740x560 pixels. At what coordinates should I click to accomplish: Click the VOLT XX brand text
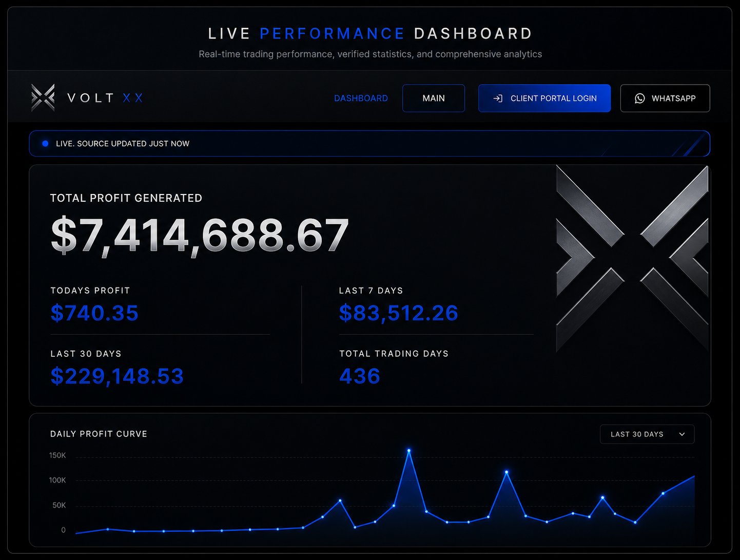105,98
